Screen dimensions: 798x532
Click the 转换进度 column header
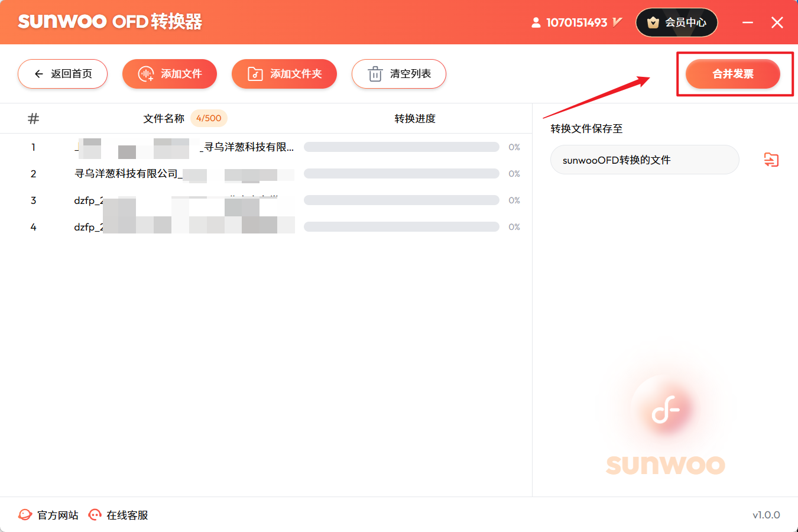[x=415, y=119]
